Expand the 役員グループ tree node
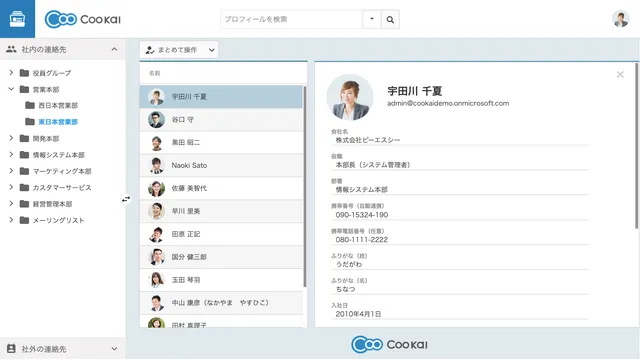 [11, 73]
